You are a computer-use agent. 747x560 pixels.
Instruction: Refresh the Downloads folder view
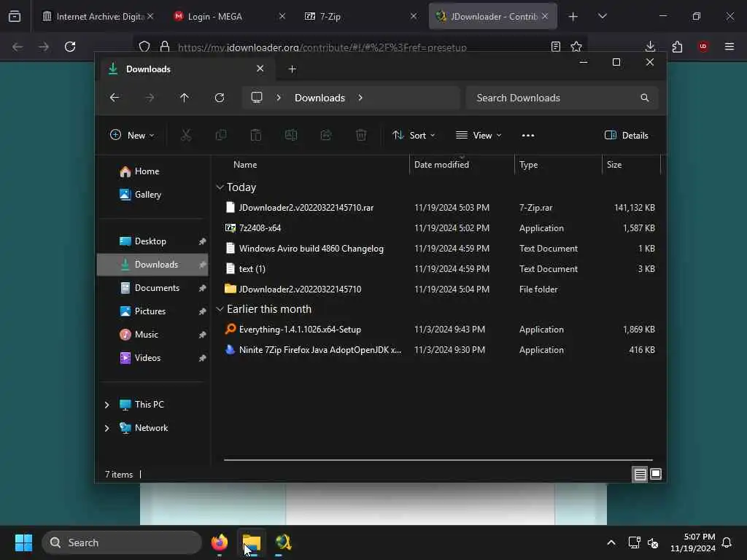(x=220, y=98)
